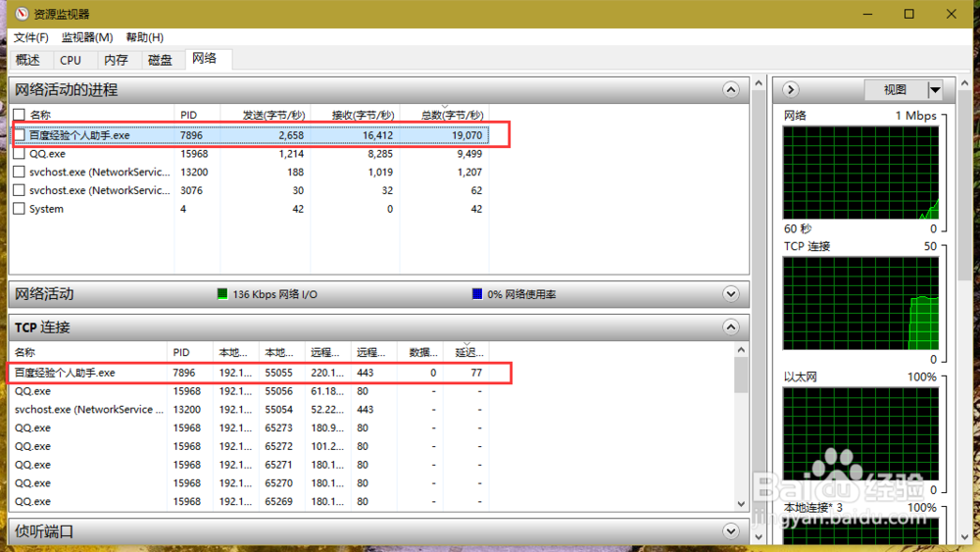The height and width of the screenshot is (552, 980).
Task: Select the QQ.exe row with local port 55056
Action: coord(249,391)
